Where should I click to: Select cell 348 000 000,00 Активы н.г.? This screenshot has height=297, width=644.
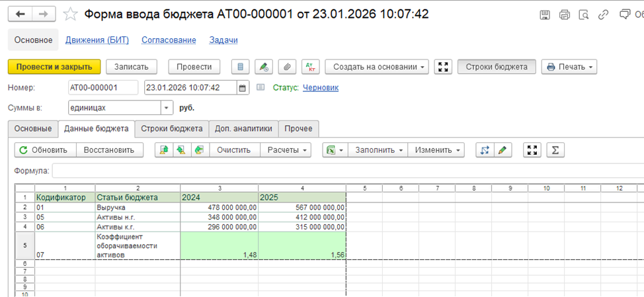(220, 217)
